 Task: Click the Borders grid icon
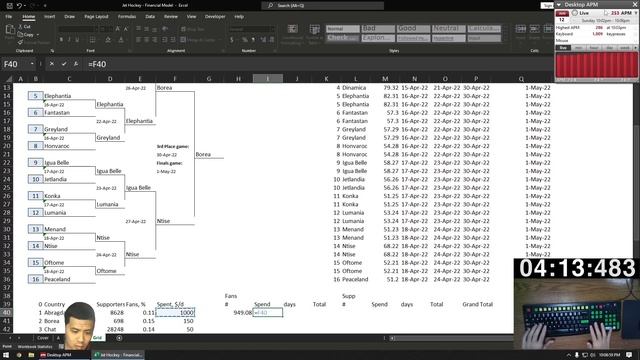point(92,40)
